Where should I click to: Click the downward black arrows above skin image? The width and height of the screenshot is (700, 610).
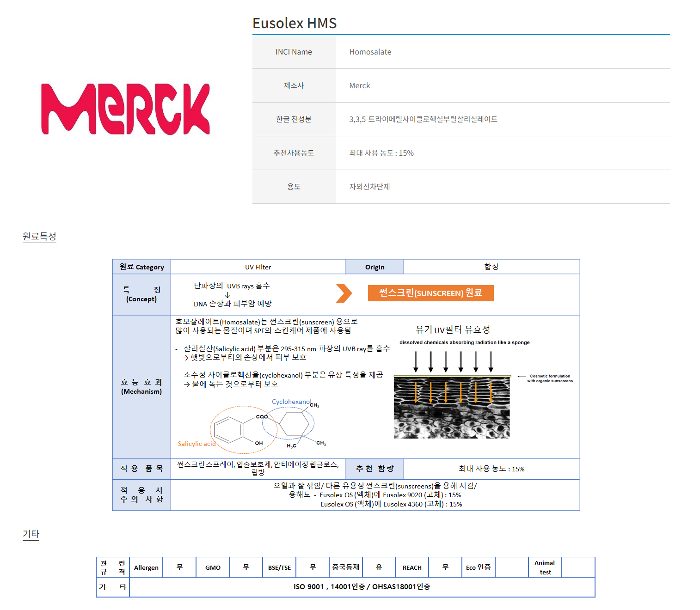[453, 361]
